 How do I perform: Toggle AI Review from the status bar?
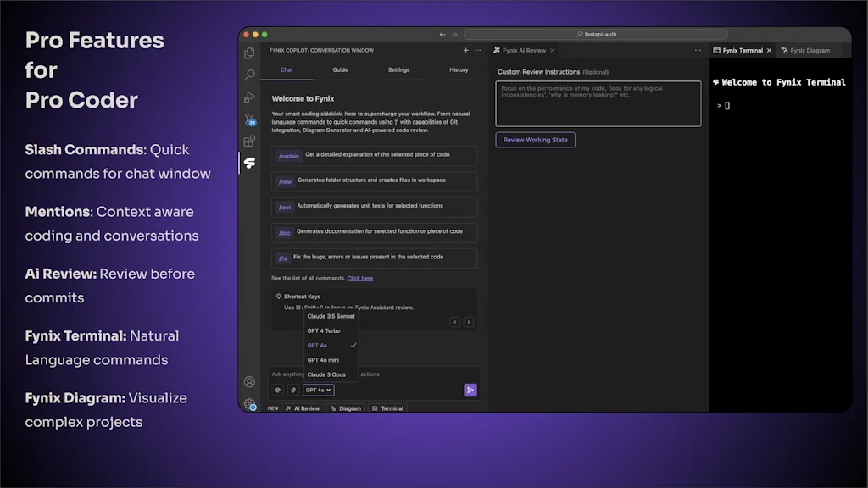(x=303, y=408)
